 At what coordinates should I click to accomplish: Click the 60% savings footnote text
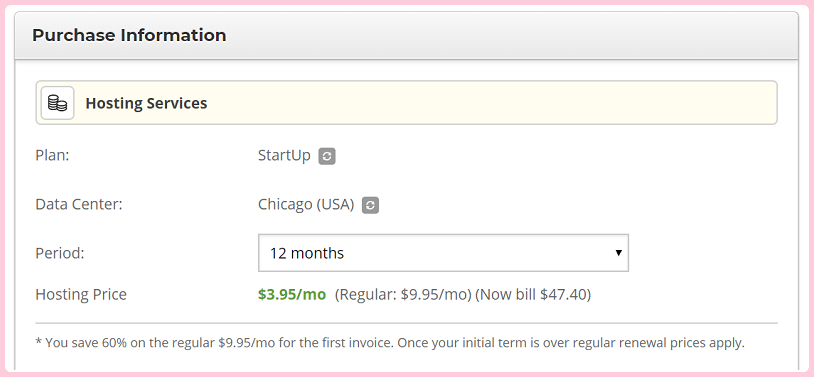point(390,343)
